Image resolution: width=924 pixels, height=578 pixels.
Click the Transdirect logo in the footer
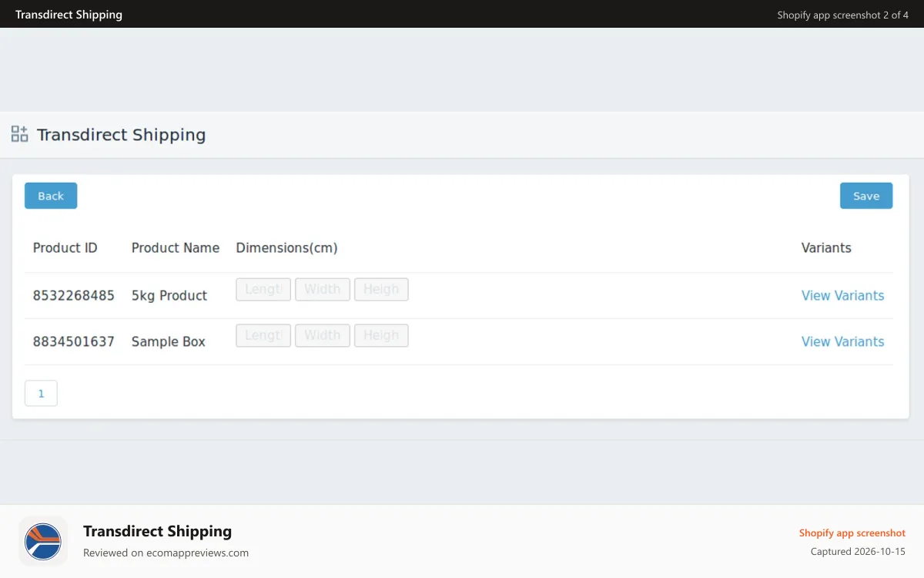point(43,541)
